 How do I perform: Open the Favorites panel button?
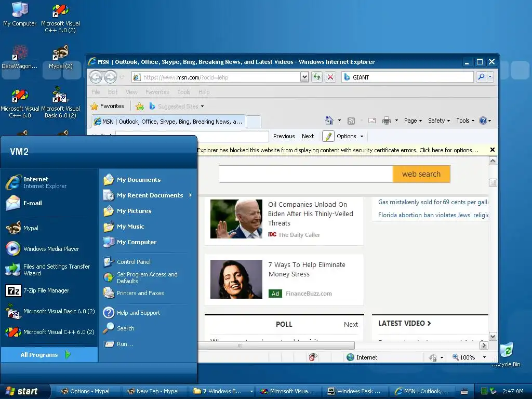click(107, 106)
